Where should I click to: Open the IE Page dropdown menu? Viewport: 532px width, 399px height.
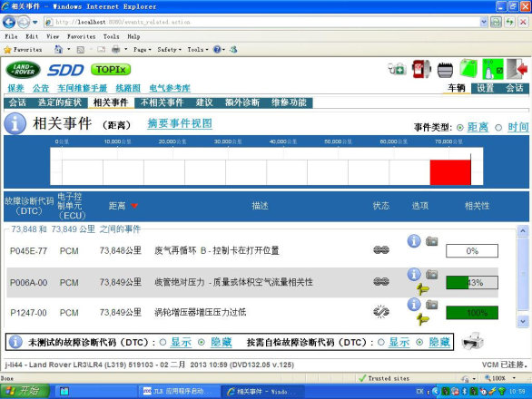tap(143, 50)
